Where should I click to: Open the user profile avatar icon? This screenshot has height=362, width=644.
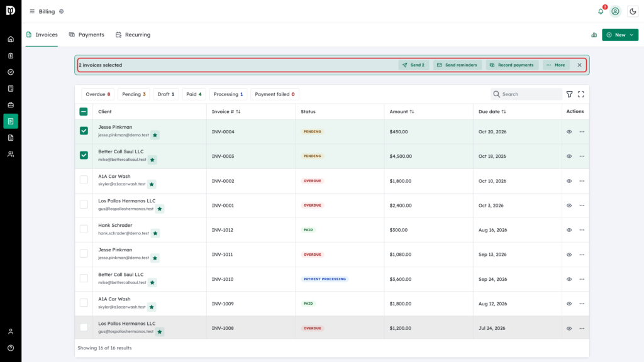point(615,11)
